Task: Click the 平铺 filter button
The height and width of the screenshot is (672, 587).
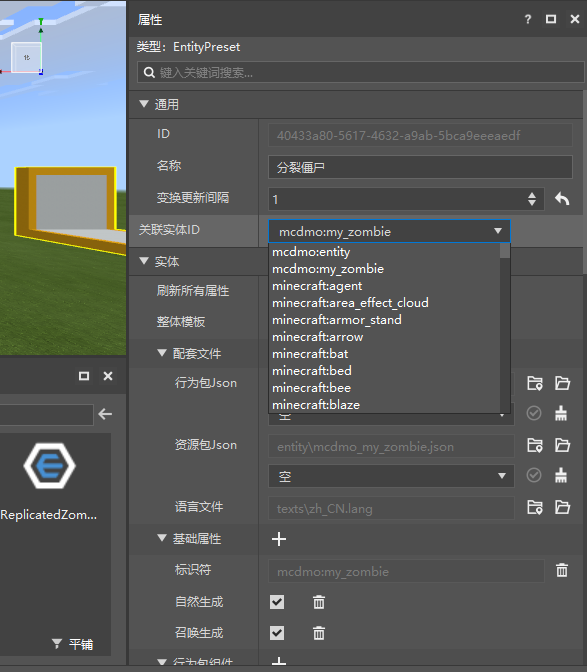Action: tap(72, 644)
